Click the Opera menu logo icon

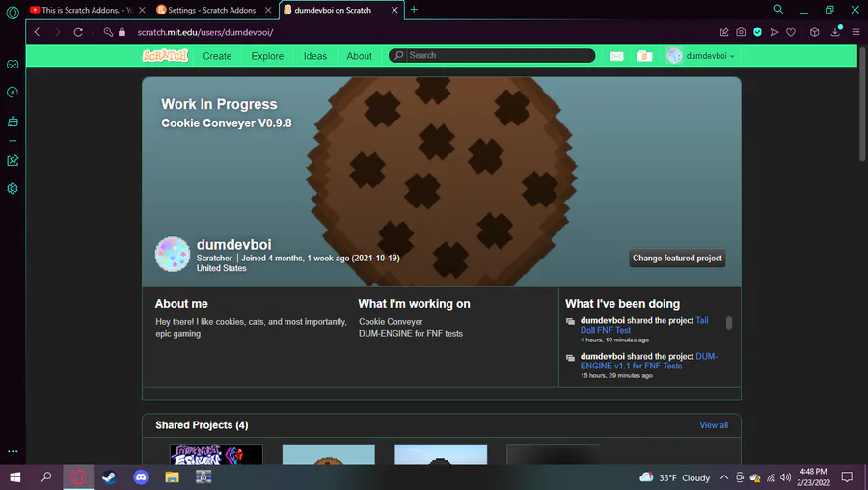click(13, 13)
